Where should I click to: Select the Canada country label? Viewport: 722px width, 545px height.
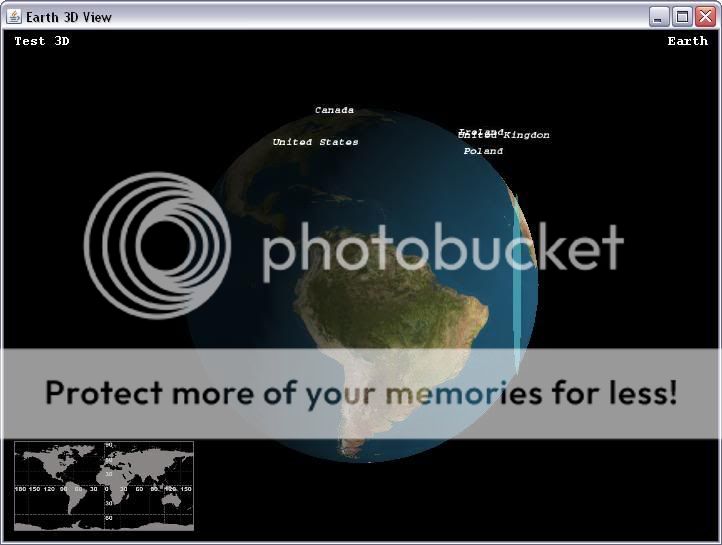pos(334,110)
